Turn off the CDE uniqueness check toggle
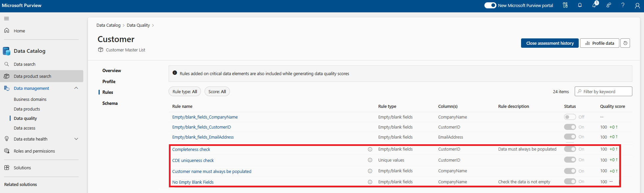Viewport: 644px width, 193px height. point(570,160)
